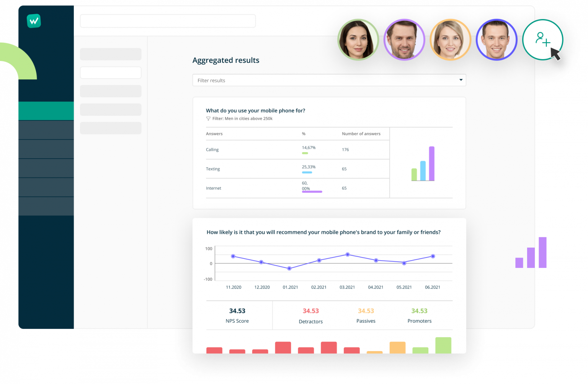588x384 pixels.
Task: Select the bearded man's purple-ringed avatar
Action: point(404,40)
